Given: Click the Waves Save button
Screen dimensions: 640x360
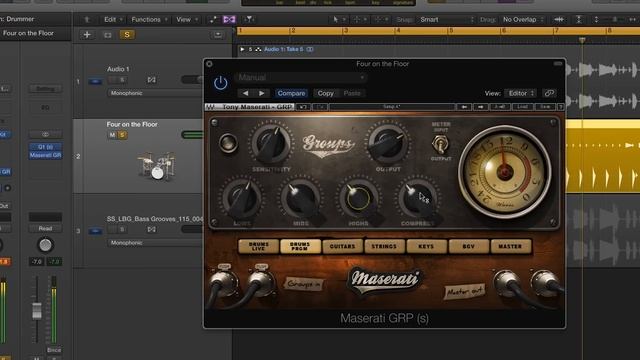Looking at the screenshot, I should (545, 107).
